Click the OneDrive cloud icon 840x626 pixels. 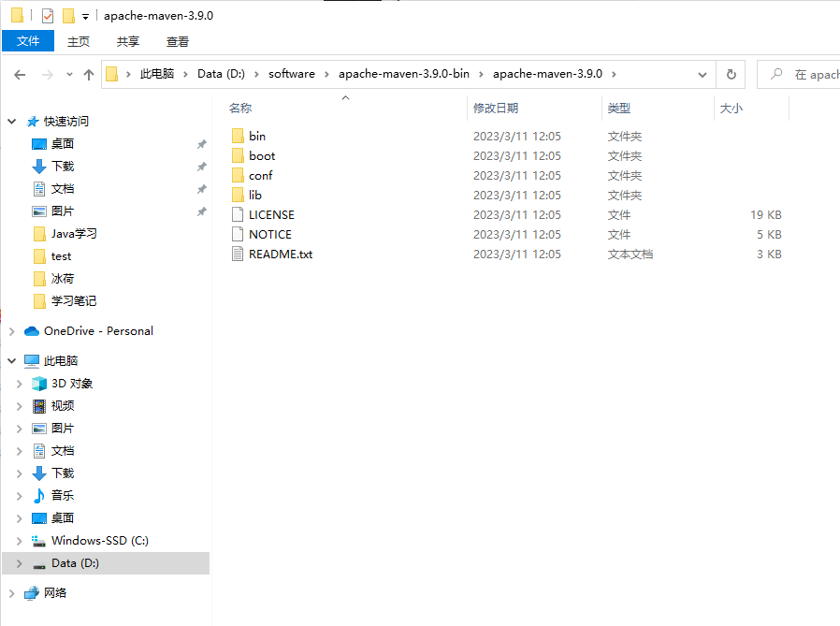(32, 331)
